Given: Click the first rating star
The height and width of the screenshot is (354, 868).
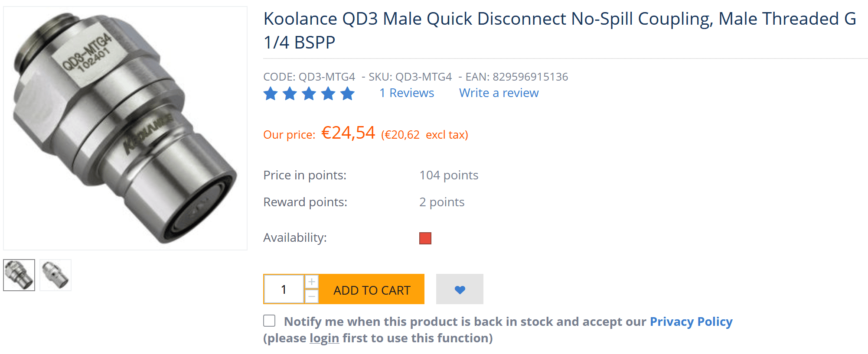Looking at the screenshot, I should 271,94.
